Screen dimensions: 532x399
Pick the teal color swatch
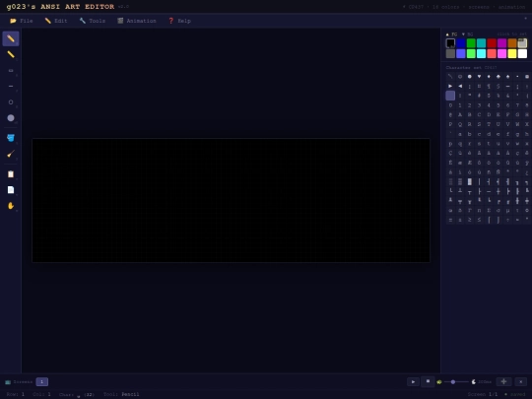pyautogui.click(x=481, y=43)
